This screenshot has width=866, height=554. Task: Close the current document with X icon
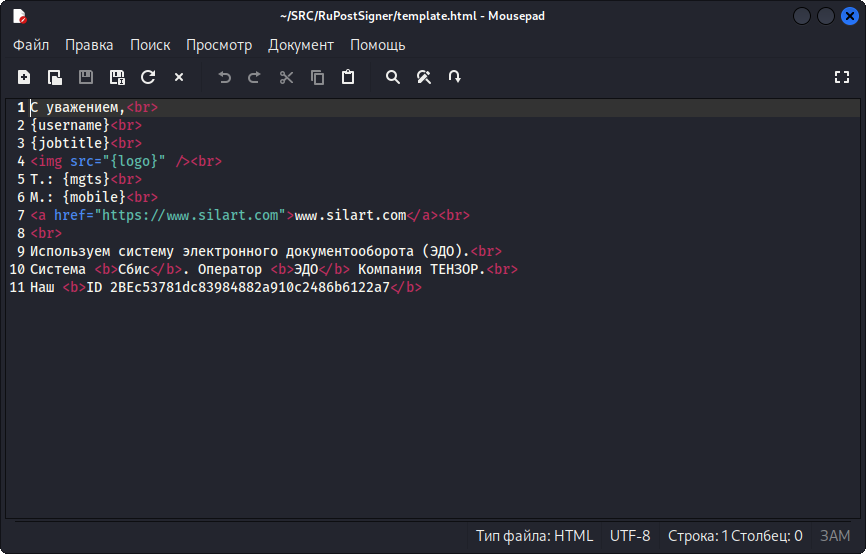(179, 77)
